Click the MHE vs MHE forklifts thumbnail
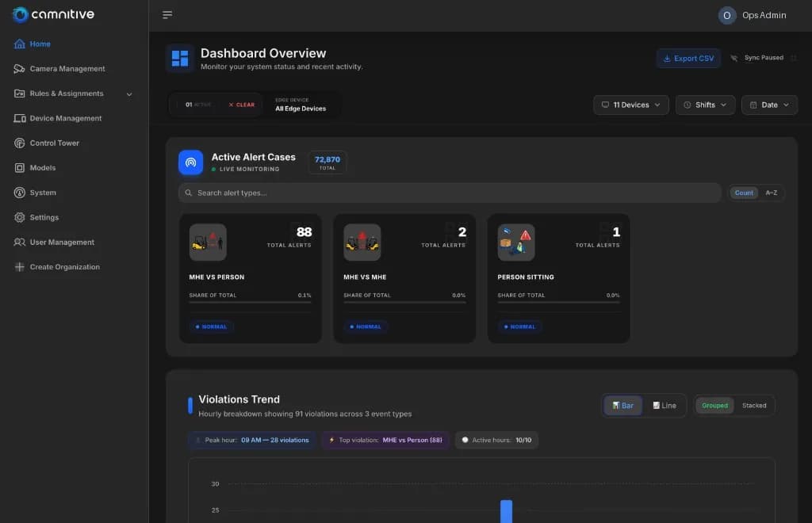The height and width of the screenshot is (523, 812). click(362, 242)
